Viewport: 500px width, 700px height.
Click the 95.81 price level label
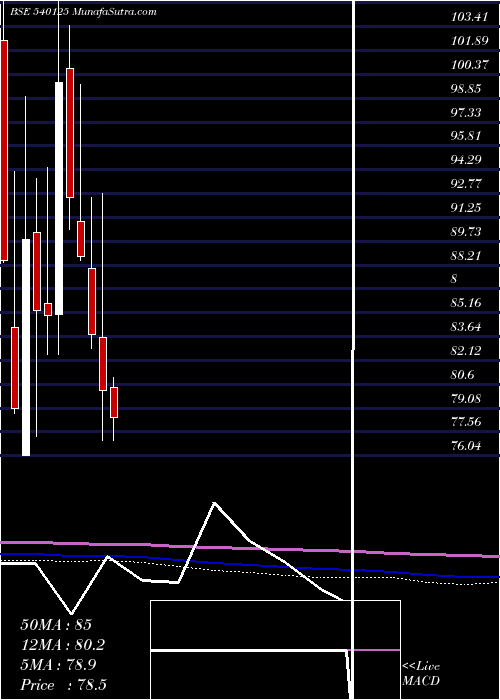pyautogui.click(x=467, y=136)
